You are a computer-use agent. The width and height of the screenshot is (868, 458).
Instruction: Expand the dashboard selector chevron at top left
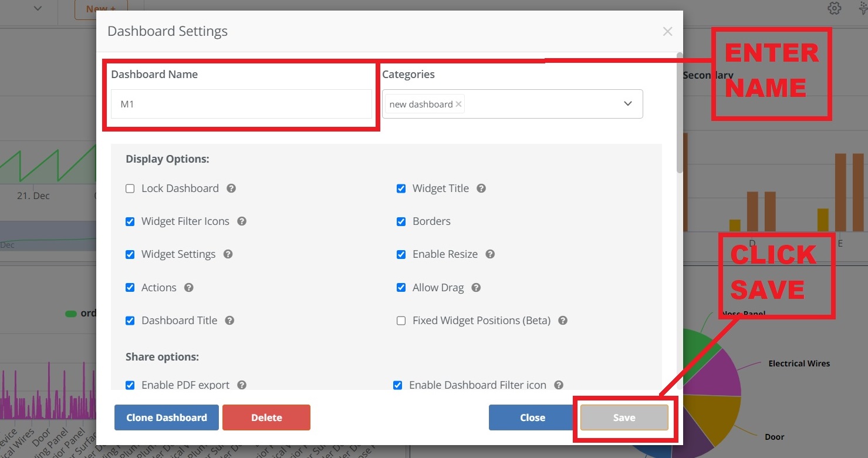(37, 8)
